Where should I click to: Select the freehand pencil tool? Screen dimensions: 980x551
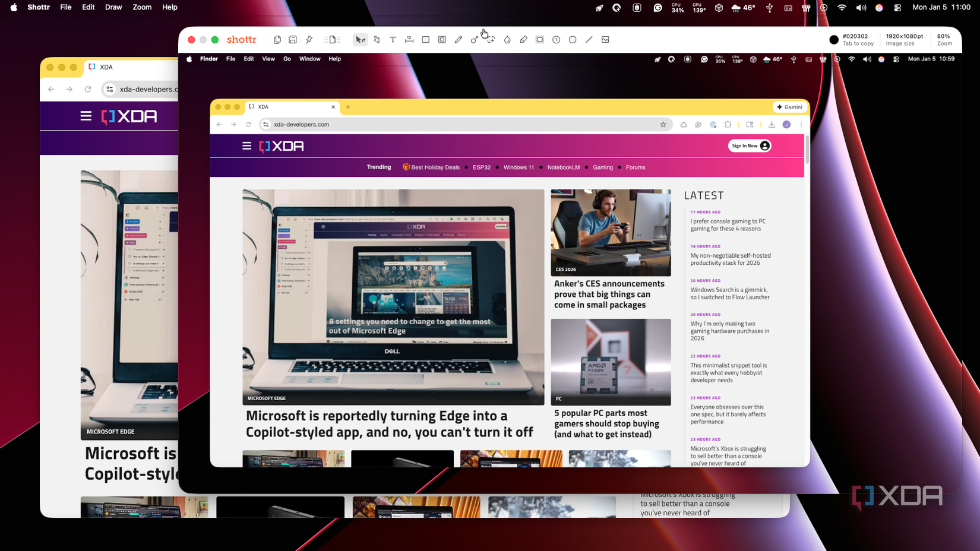(459, 40)
